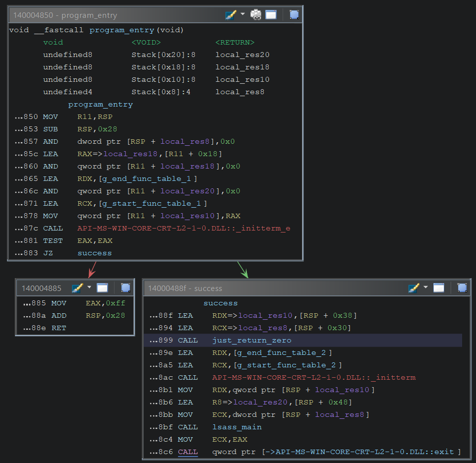The width and height of the screenshot is (476, 463).
Task: Click the _initterm_e call reference
Action: coord(183,228)
